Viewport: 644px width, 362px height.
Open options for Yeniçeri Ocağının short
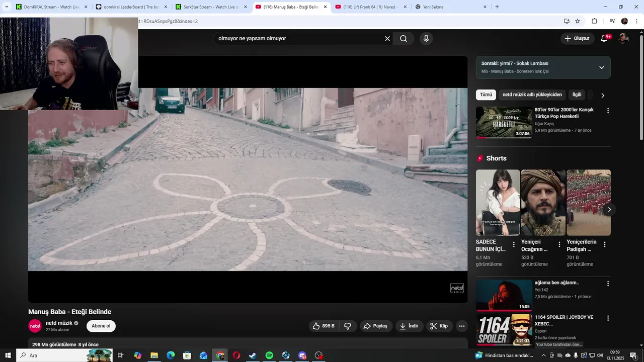pos(559,244)
